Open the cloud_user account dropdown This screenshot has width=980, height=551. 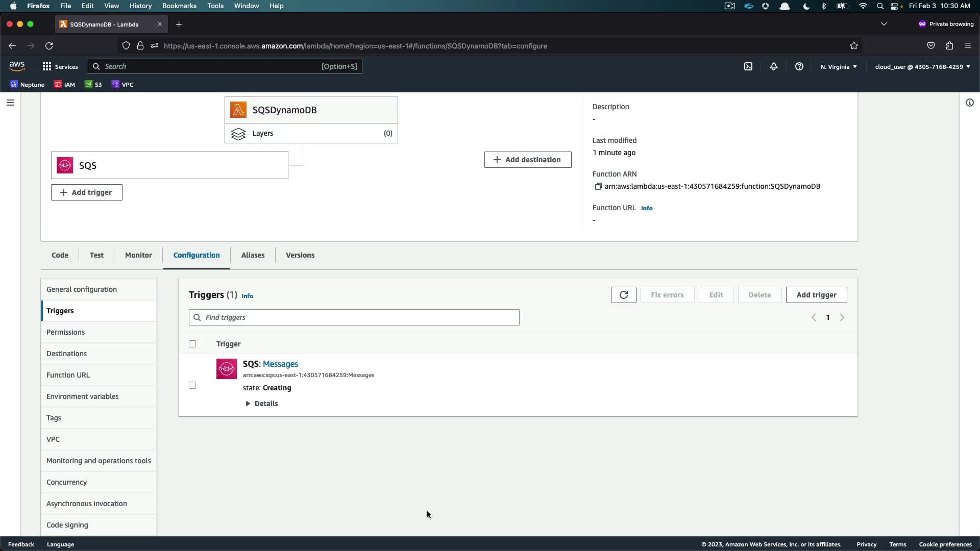(x=922, y=67)
